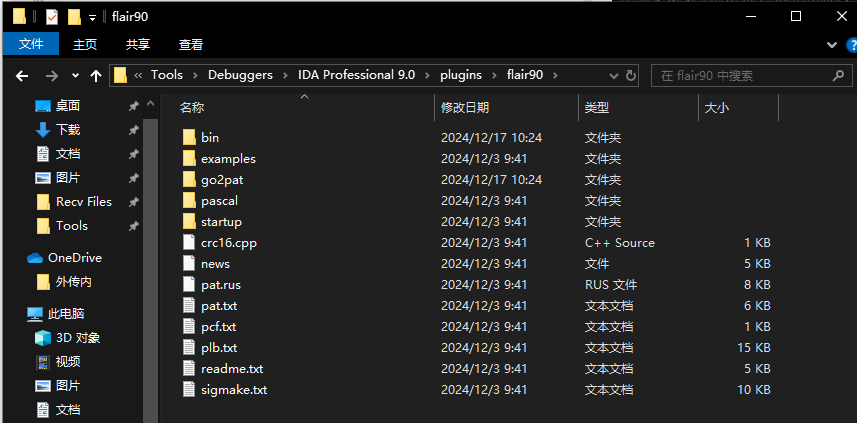Select 此电脑 in the navigation tree
This screenshot has height=423, width=857.
pos(68,314)
